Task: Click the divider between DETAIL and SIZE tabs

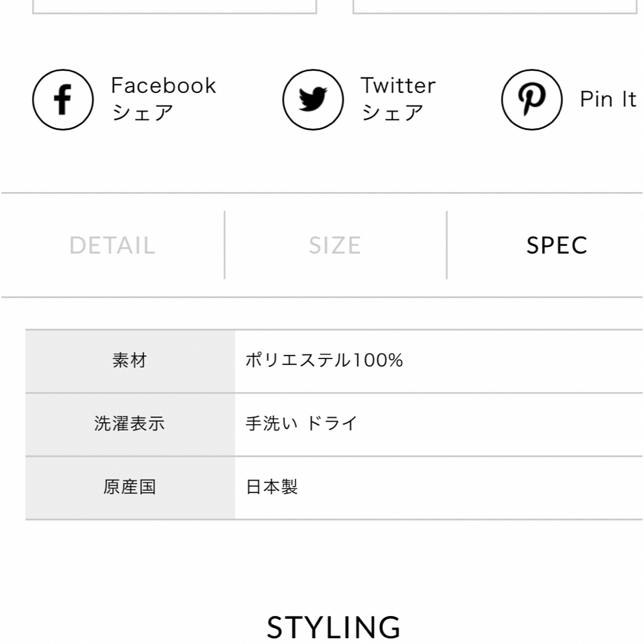Action: click(x=225, y=245)
